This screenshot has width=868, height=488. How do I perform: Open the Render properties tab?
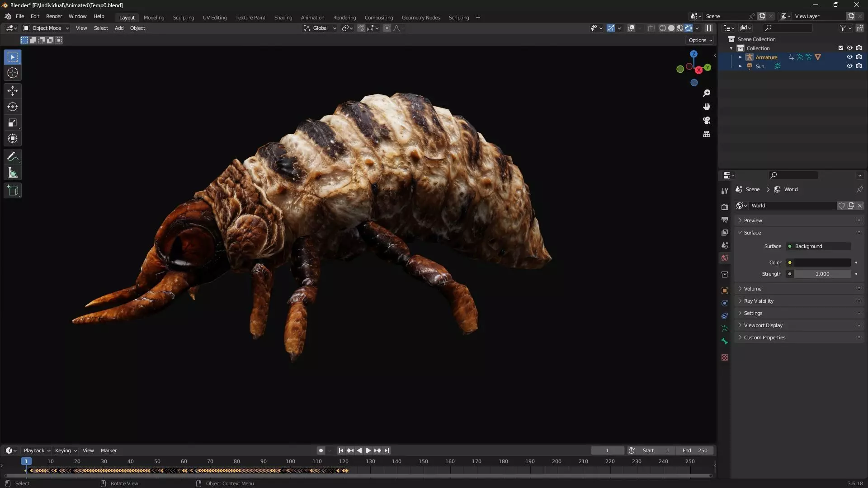pyautogui.click(x=725, y=207)
